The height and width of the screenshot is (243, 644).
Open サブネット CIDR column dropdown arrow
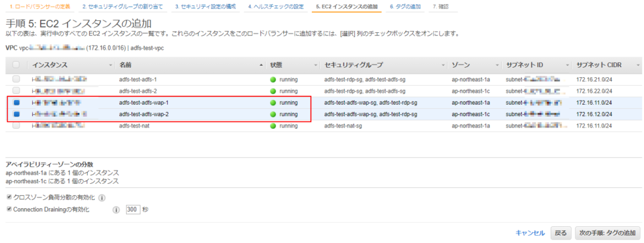pos(638,65)
